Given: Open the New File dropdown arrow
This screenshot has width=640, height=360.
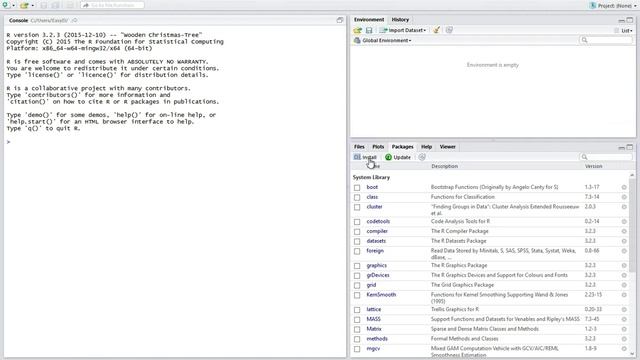Looking at the screenshot, I should [x=13, y=6].
